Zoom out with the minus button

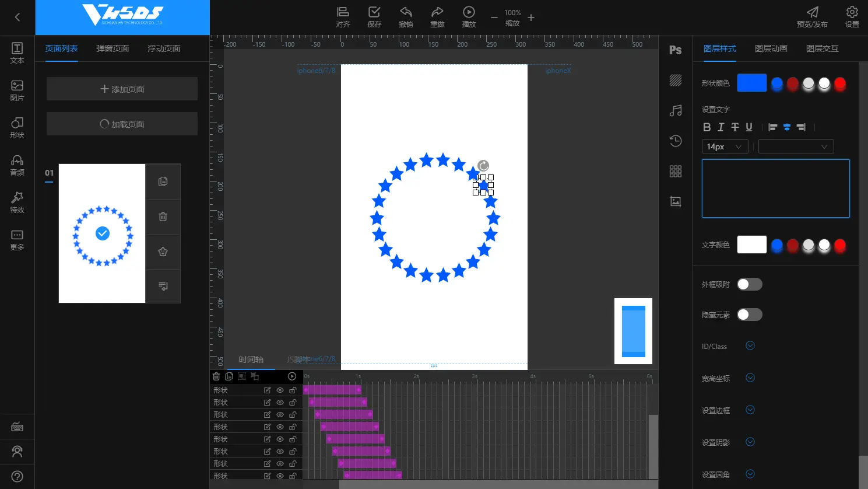coord(494,18)
